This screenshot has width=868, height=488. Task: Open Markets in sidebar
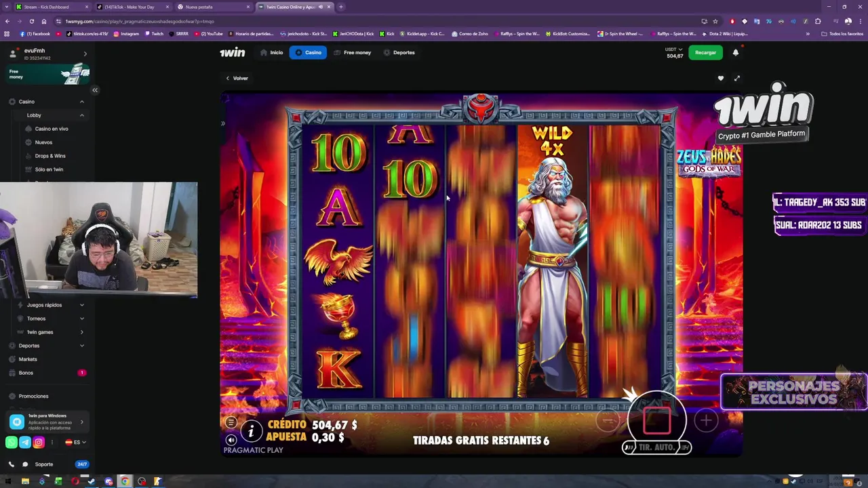click(x=28, y=359)
